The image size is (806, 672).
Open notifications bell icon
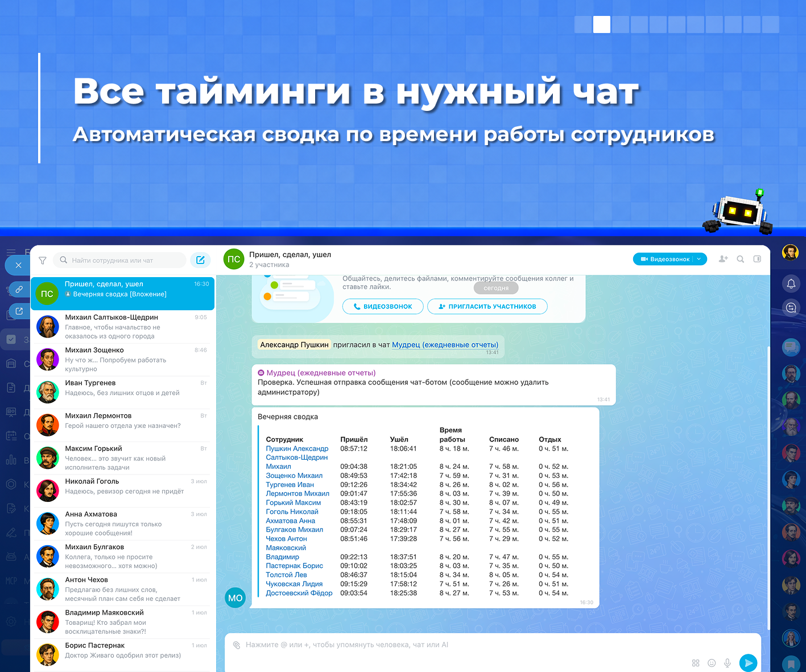coord(791,283)
